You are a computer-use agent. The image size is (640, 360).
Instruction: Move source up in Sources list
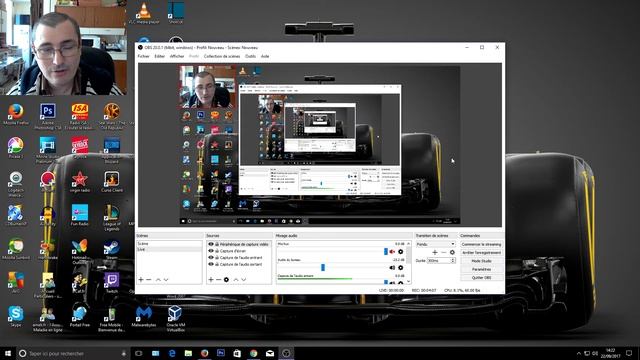[x=236, y=280]
